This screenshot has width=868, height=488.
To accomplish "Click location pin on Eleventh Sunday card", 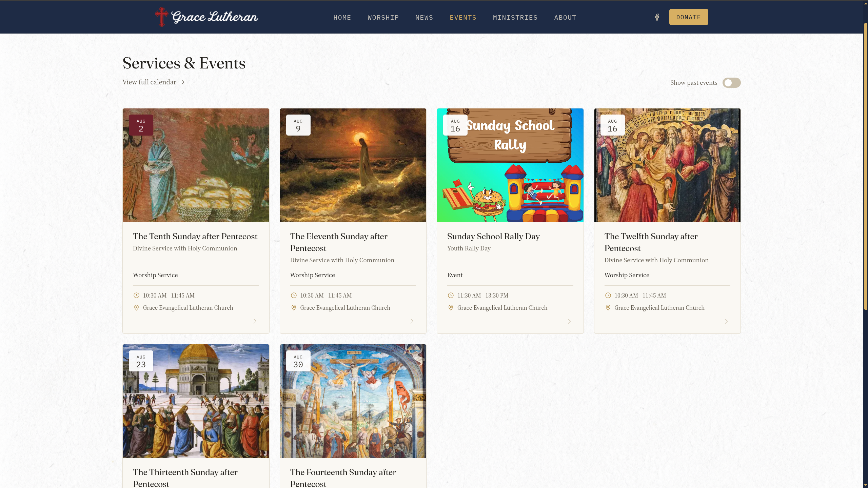I will (x=294, y=308).
